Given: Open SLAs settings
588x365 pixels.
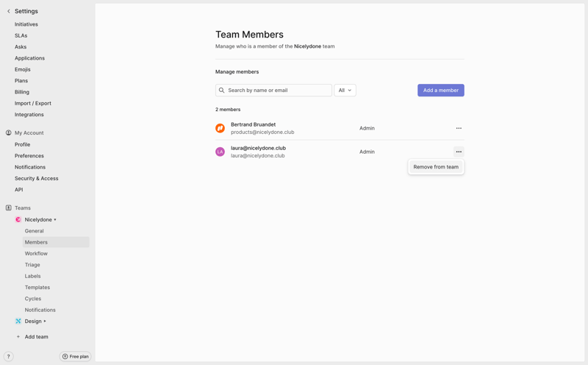Looking at the screenshot, I should pos(21,35).
